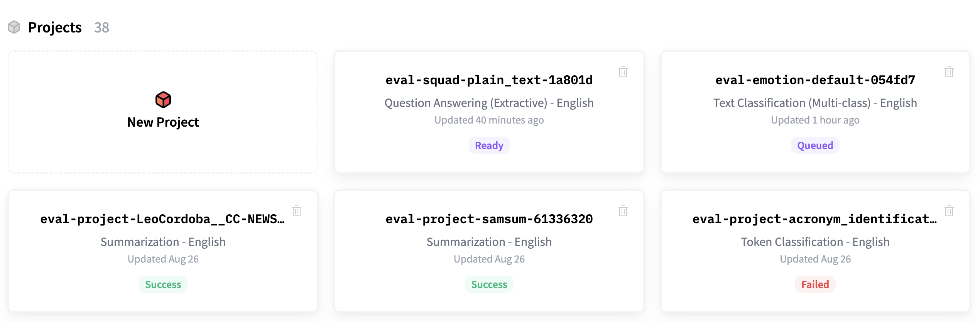Click Success badge on the LeoCordoba project
980x322 pixels.
pos(163,285)
